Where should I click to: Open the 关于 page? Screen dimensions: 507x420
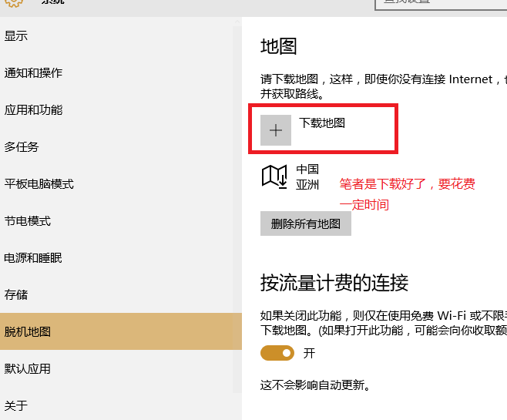tap(16, 405)
